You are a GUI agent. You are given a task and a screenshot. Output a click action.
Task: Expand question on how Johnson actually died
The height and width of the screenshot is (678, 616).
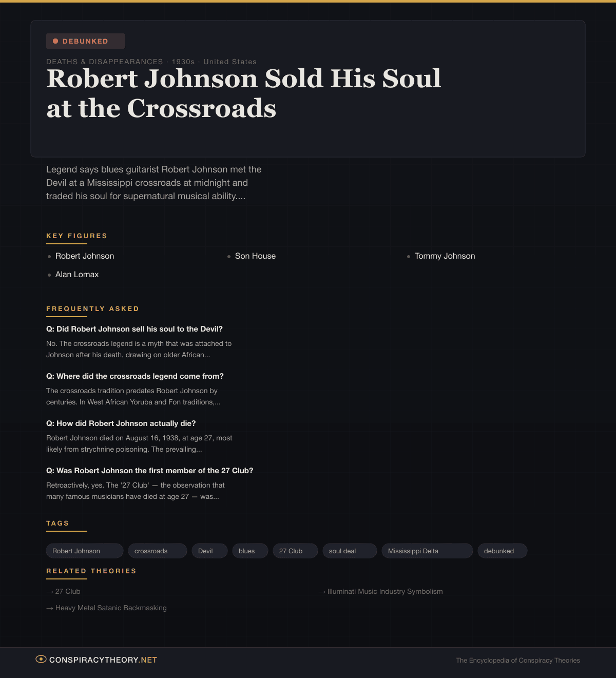click(121, 423)
